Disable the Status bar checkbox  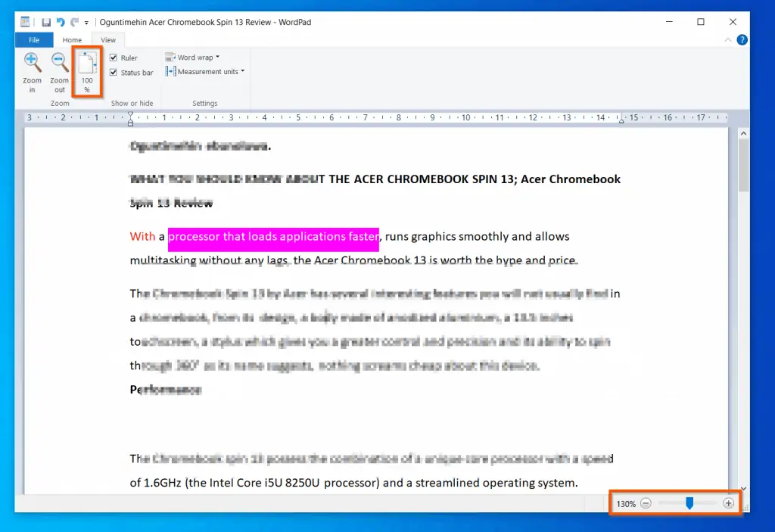(114, 73)
